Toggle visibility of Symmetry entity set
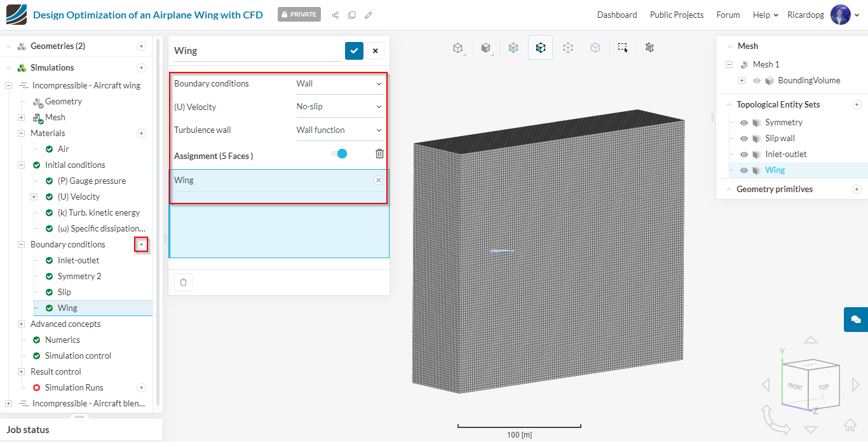The width and height of the screenshot is (868, 442). (x=743, y=122)
